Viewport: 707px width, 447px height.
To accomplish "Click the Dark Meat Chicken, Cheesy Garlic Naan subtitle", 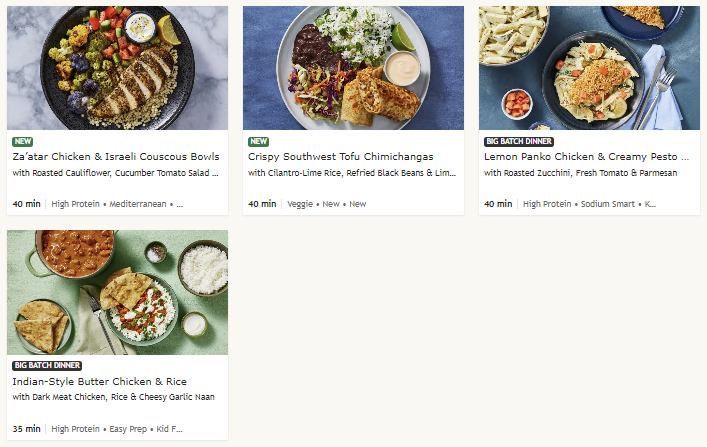I will (x=113, y=397).
